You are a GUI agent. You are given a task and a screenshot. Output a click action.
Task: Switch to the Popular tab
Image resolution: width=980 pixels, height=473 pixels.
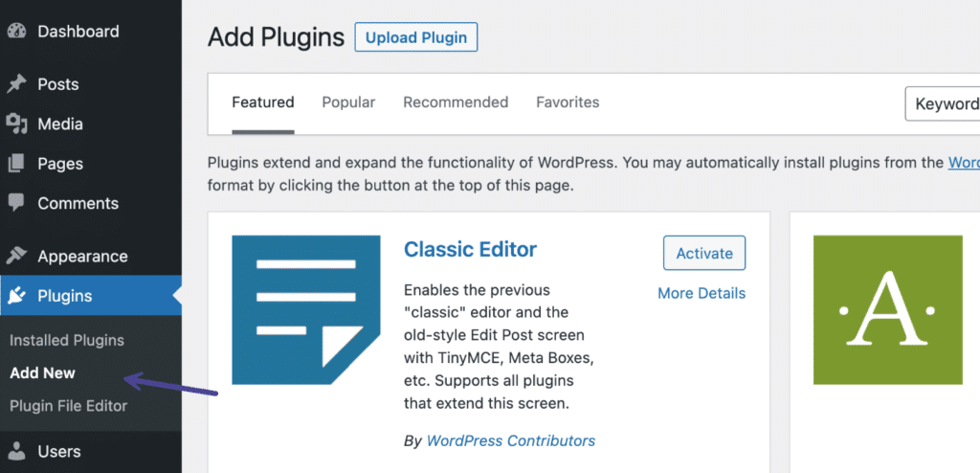tap(348, 101)
